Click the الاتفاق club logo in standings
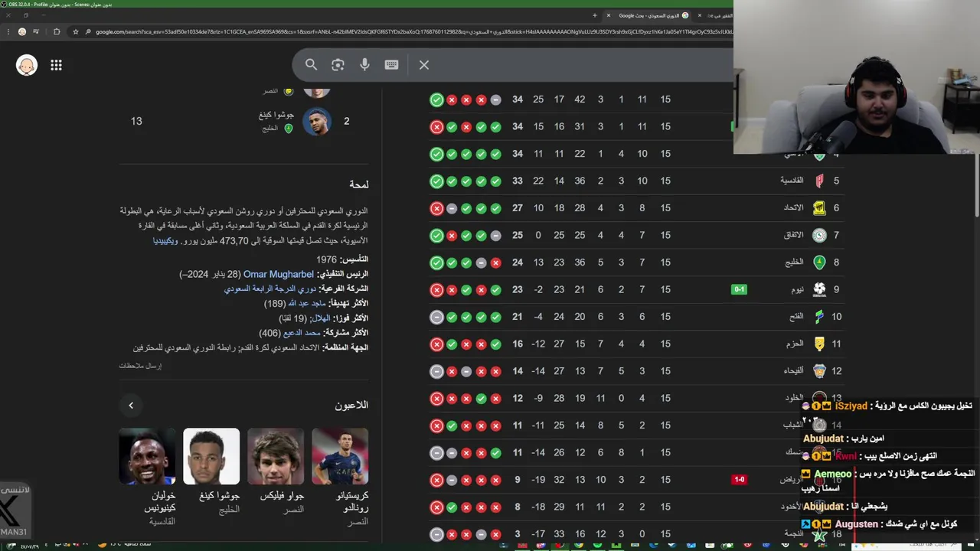 (819, 235)
